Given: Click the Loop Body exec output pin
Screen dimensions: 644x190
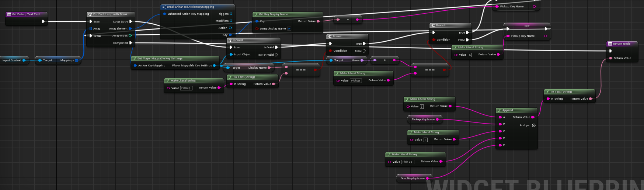Looking at the screenshot, I should click(130, 21).
